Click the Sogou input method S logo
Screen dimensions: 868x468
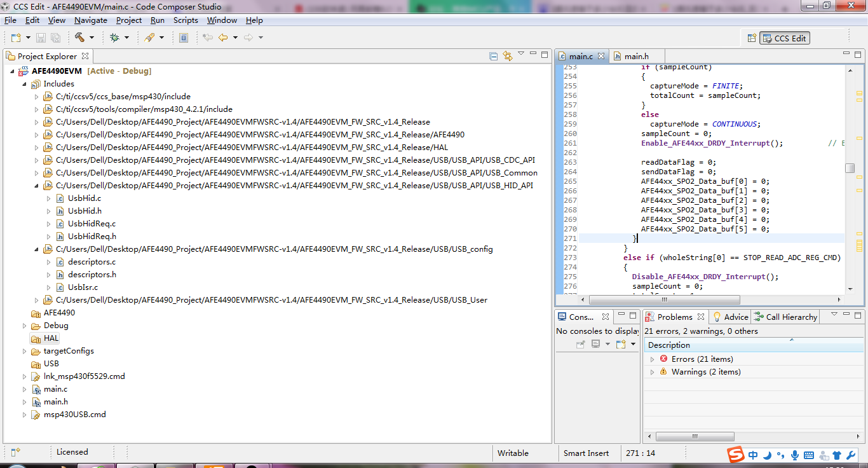coord(736,455)
